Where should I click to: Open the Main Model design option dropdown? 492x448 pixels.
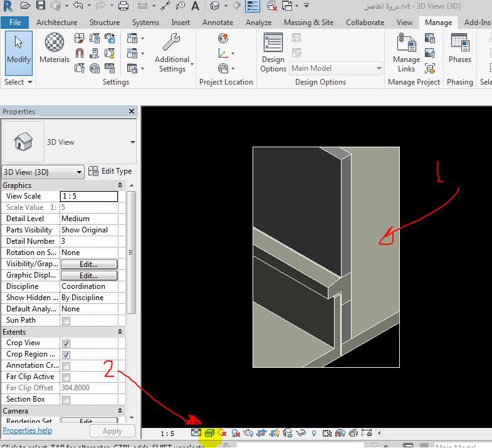(336, 68)
